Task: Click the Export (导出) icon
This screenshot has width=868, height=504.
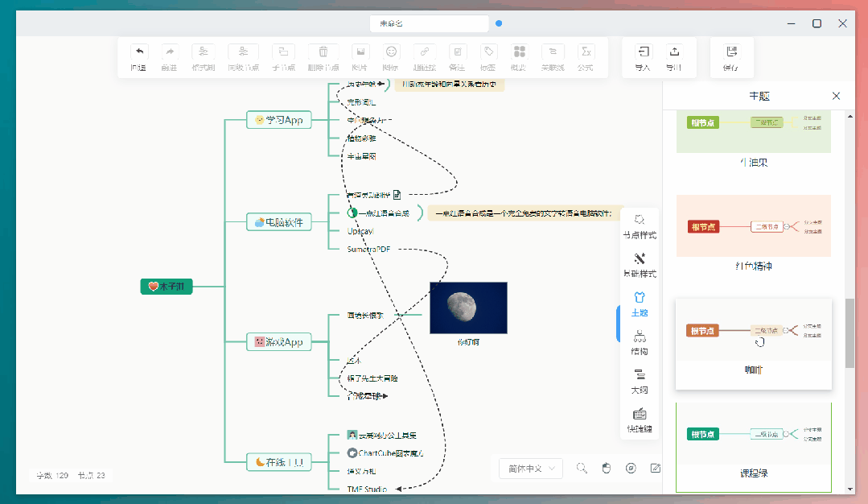Action: 674,52
